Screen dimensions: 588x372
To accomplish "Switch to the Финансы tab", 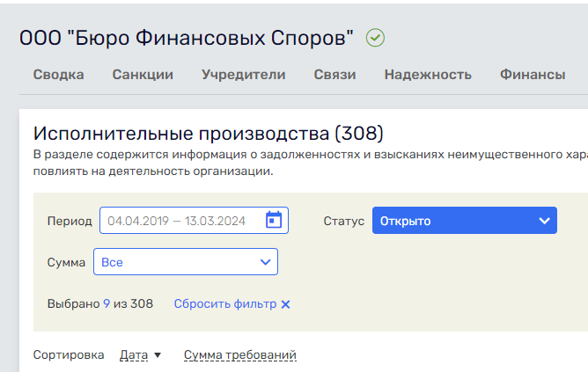I will click(x=533, y=75).
